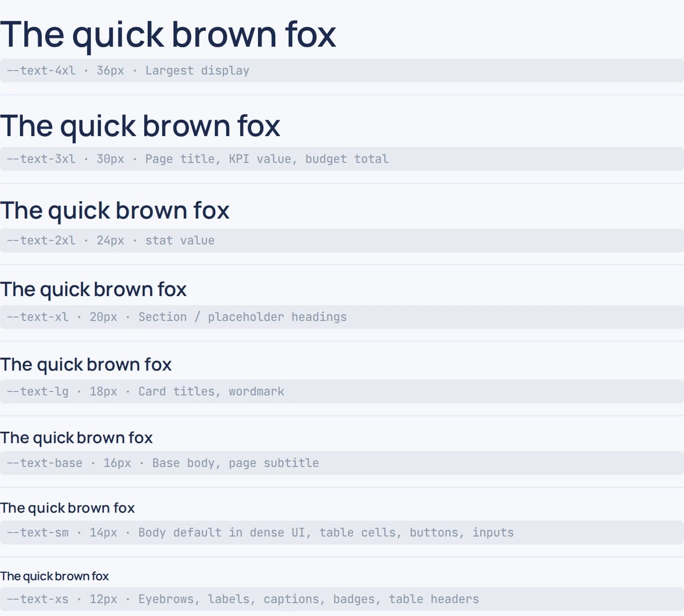The height and width of the screenshot is (616, 684).
Task: Select the --text-3xl Page title caption
Action: 342,159
